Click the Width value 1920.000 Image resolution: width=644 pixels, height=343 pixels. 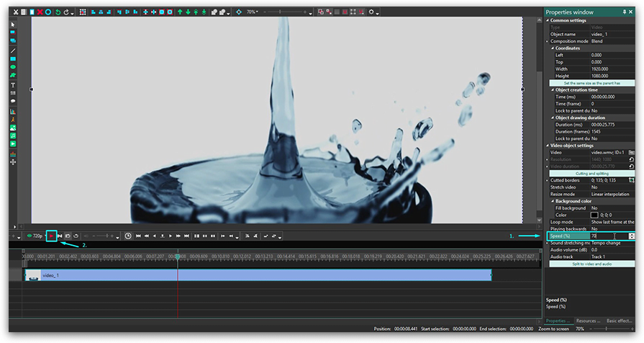pos(612,69)
